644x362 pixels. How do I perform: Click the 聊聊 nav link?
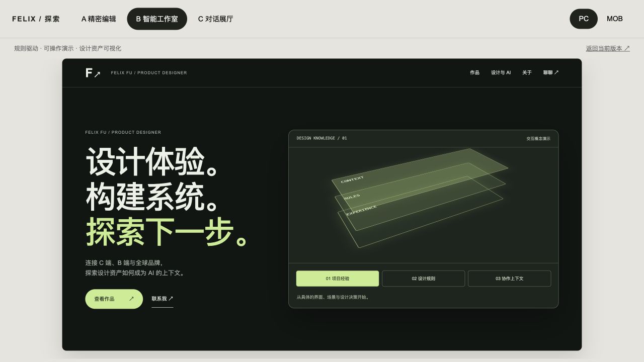(551, 72)
